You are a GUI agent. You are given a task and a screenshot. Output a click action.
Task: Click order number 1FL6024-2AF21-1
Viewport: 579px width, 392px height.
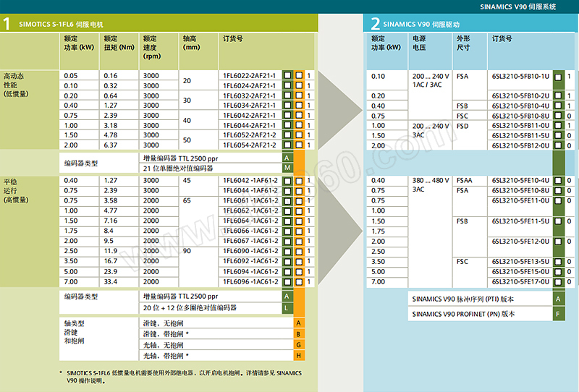point(249,85)
